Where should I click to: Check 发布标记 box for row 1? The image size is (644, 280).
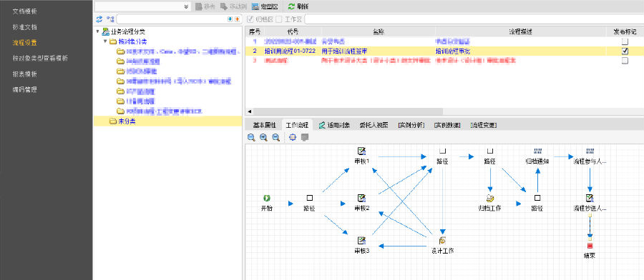click(x=625, y=41)
